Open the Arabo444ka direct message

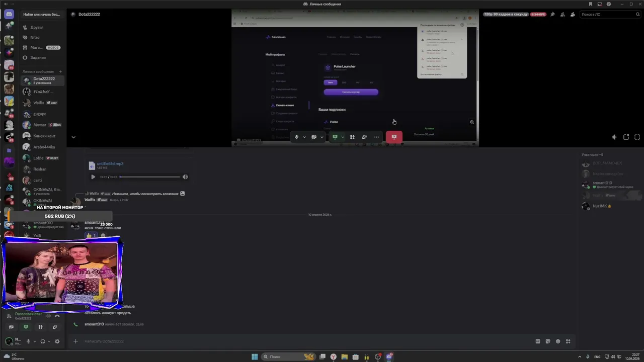tap(43, 147)
